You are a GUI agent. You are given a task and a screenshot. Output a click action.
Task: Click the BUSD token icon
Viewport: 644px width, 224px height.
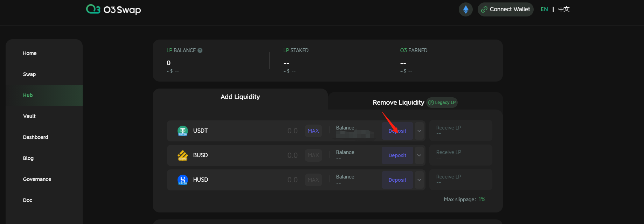coord(183,155)
